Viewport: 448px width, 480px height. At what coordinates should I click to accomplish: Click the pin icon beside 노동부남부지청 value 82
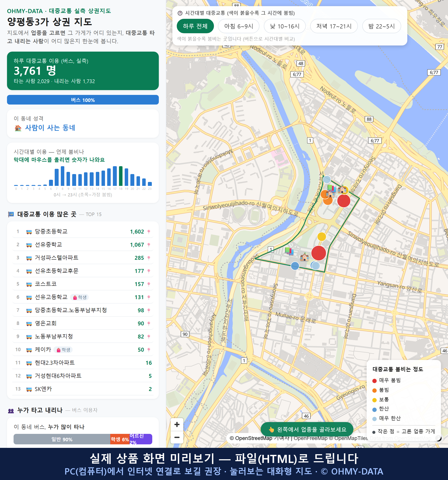pyautogui.click(x=149, y=337)
